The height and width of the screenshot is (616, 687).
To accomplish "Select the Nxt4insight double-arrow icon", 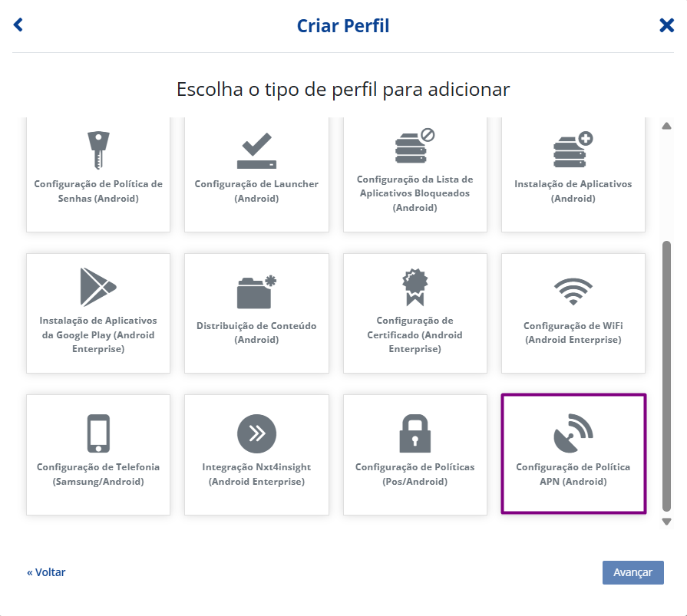I will pos(256,433).
